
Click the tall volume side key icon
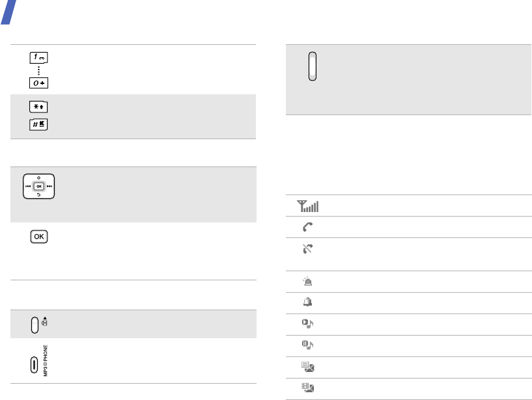tap(313, 66)
